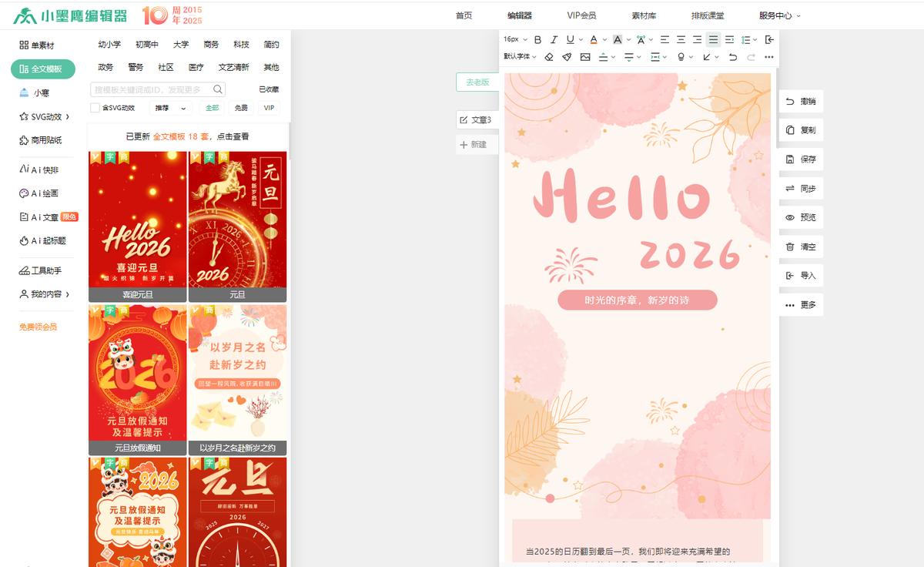Viewport: 924px width, 567px height.
Task: Click the 去老版 button
Action: coord(477,82)
